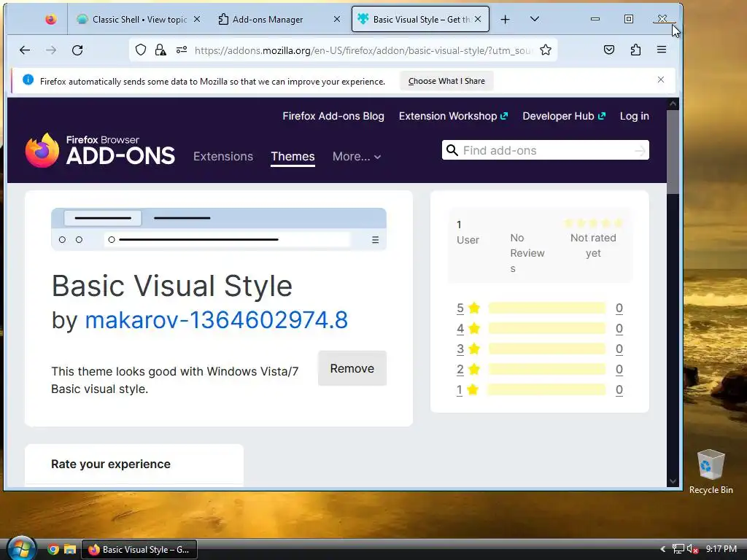Screen dimensions: 747x560
Task: Reload the current page
Action: click(x=77, y=50)
